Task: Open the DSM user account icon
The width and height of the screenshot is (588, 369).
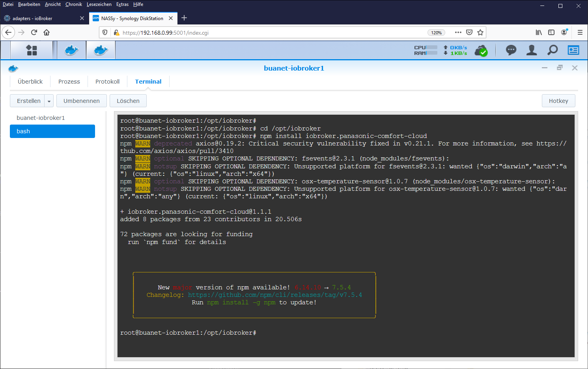Action: coord(532,50)
